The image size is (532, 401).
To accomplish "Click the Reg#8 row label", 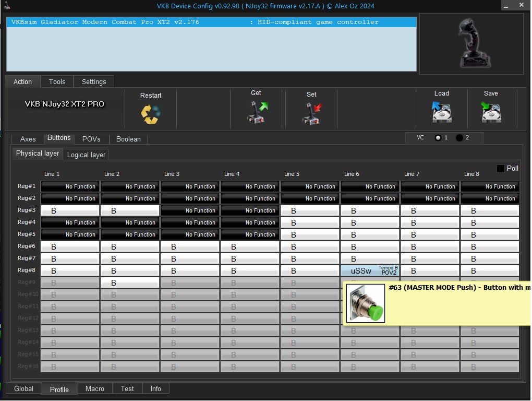I will click(27, 270).
